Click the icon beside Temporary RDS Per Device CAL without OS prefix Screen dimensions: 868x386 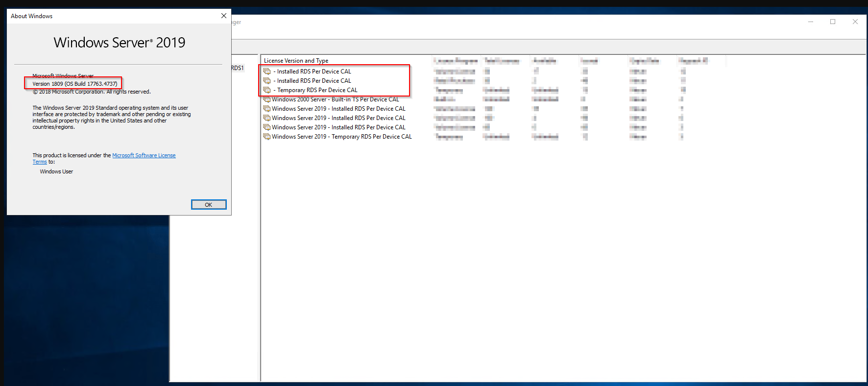point(267,90)
